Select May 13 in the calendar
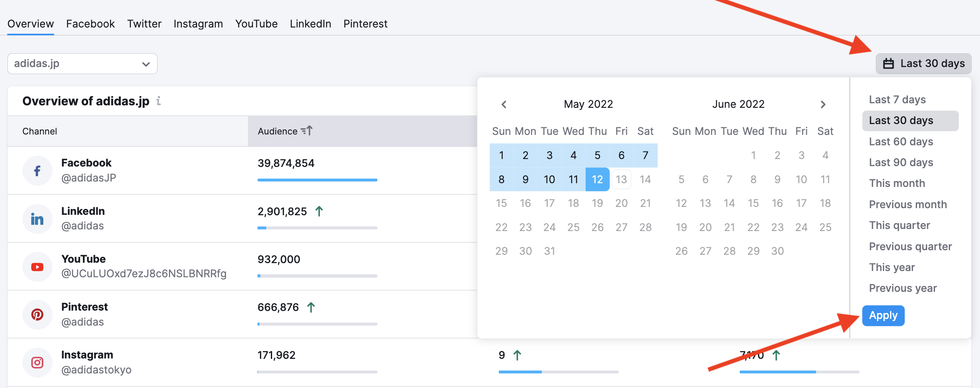The width and height of the screenshot is (980, 388). [621, 179]
